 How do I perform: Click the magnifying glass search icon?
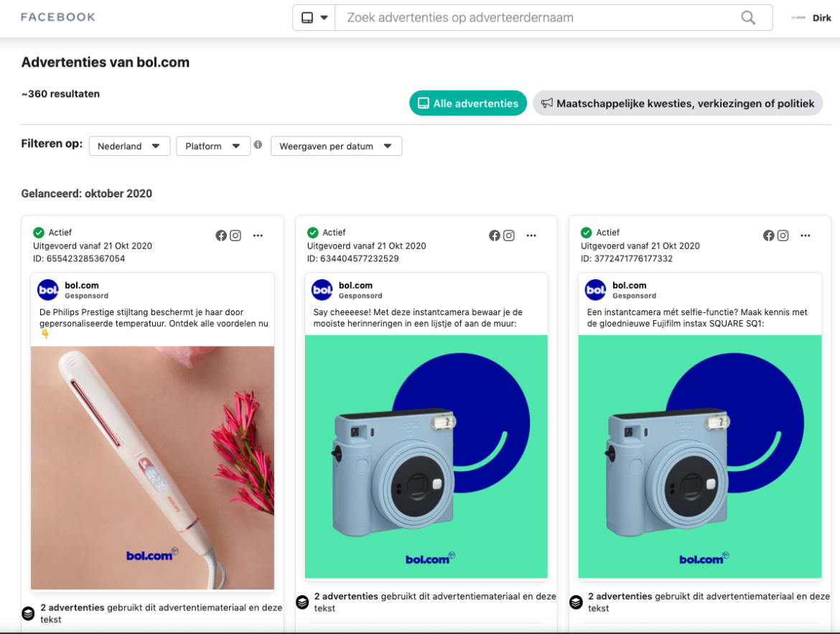coord(748,18)
